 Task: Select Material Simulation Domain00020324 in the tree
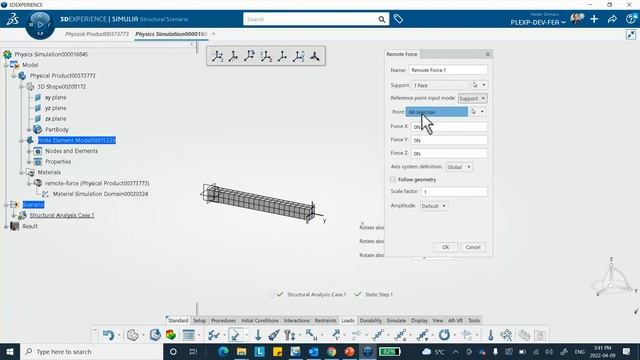point(100,194)
